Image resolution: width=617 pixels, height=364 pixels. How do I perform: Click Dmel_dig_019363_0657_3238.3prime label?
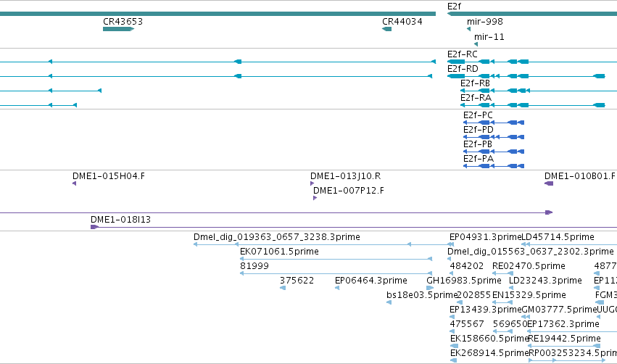tap(277, 237)
